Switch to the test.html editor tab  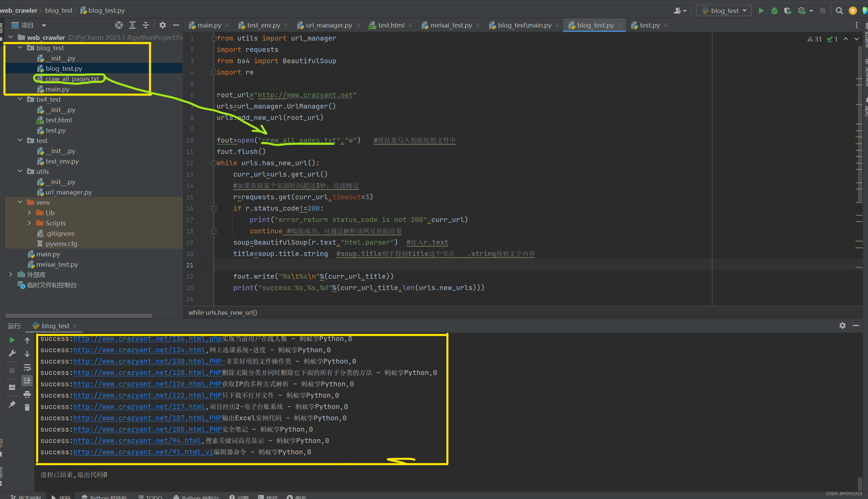coord(391,25)
